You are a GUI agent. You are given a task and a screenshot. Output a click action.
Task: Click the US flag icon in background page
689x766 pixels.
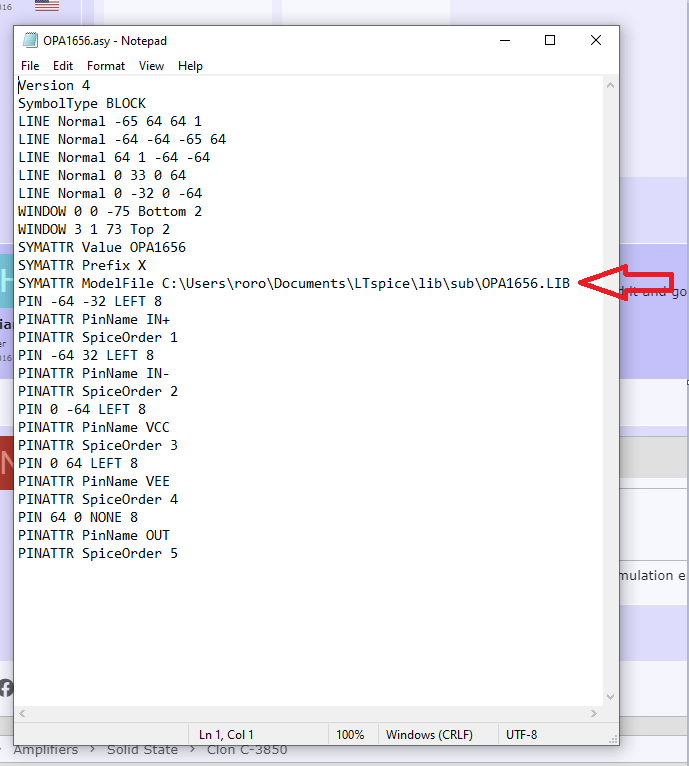click(47, 5)
